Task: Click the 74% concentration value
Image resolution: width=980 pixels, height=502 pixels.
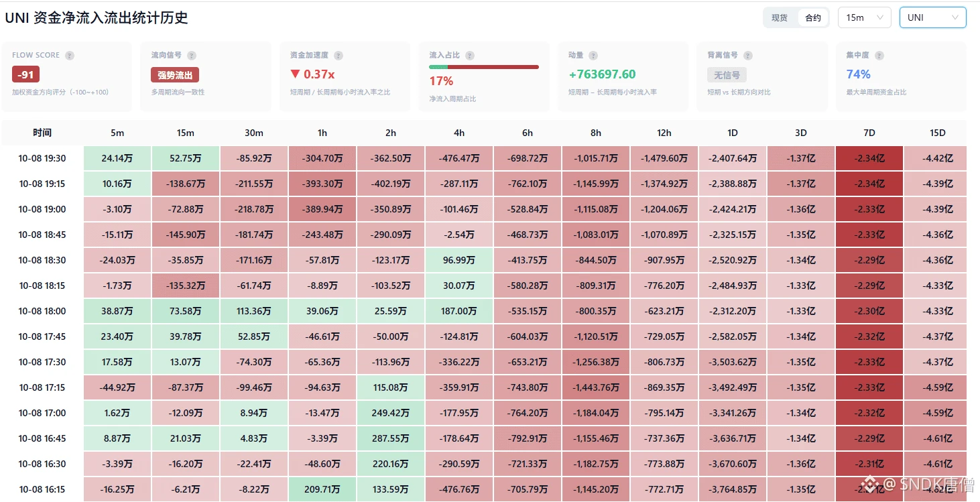Action: [x=858, y=74]
